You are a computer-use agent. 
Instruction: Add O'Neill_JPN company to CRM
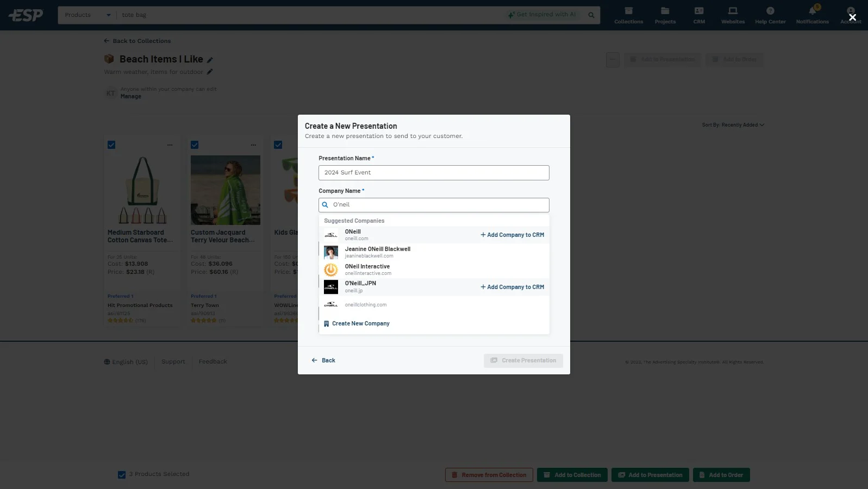pos(512,287)
